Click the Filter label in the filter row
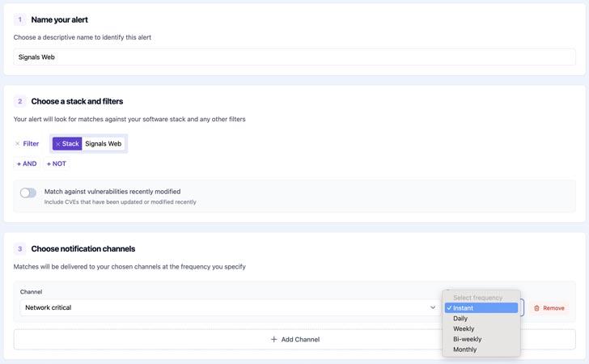The image size is (589, 364). [x=31, y=144]
